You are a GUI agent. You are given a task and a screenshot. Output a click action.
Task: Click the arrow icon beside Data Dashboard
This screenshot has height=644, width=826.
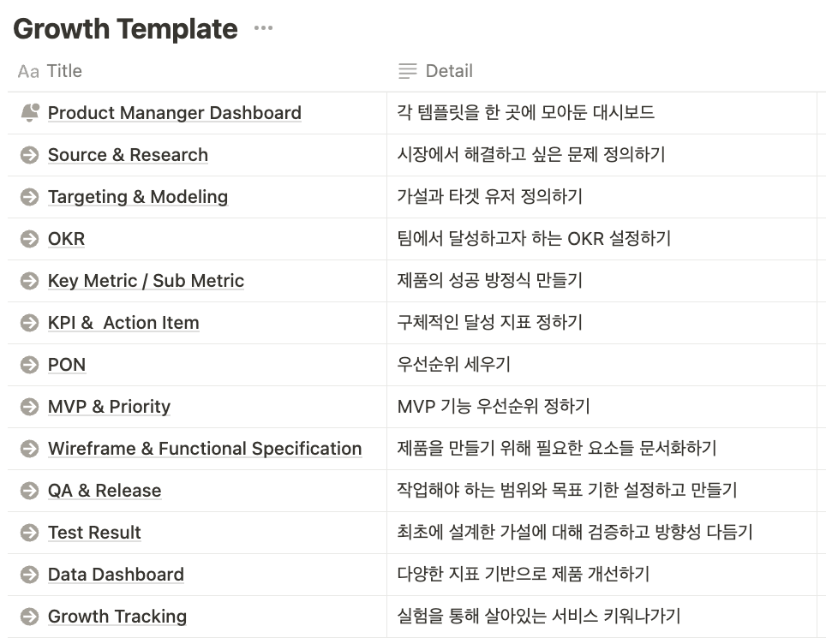[28, 575]
